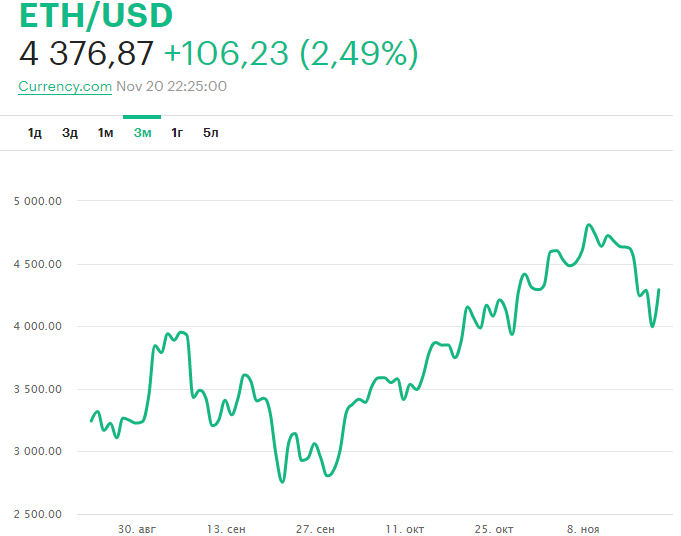This screenshot has width=681, height=536.
Task: Click the 4 000.00 price axis label
Action: [x=39, y=326]
